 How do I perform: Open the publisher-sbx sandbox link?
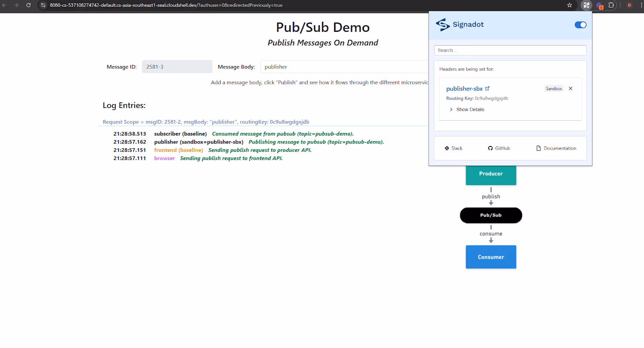(x=464, y=89)
